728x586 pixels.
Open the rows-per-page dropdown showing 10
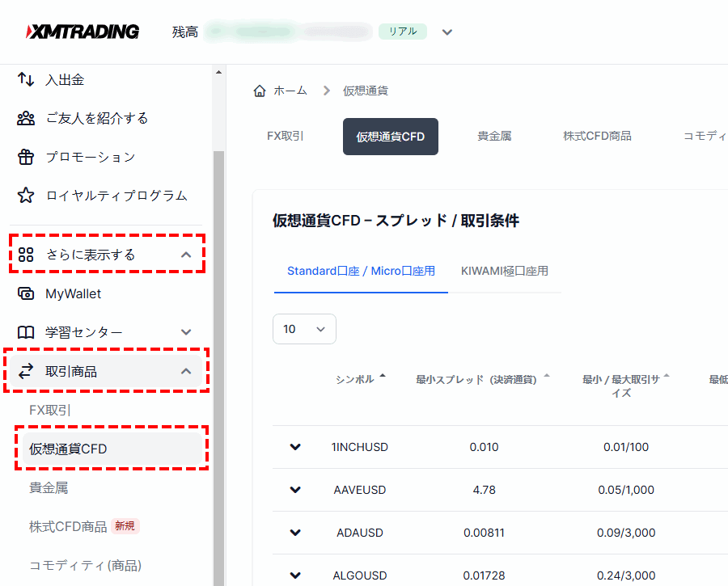pos(304,329)
